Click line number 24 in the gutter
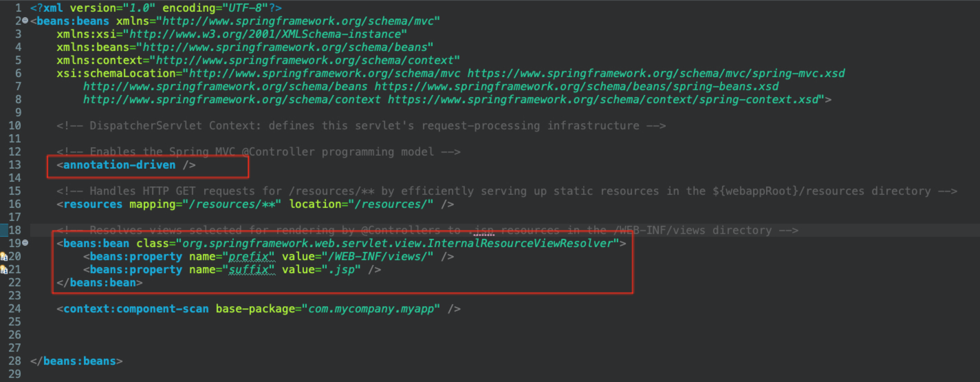Image resolution: width=980 pixels, height=382 pixels. [x=14, y=308]
